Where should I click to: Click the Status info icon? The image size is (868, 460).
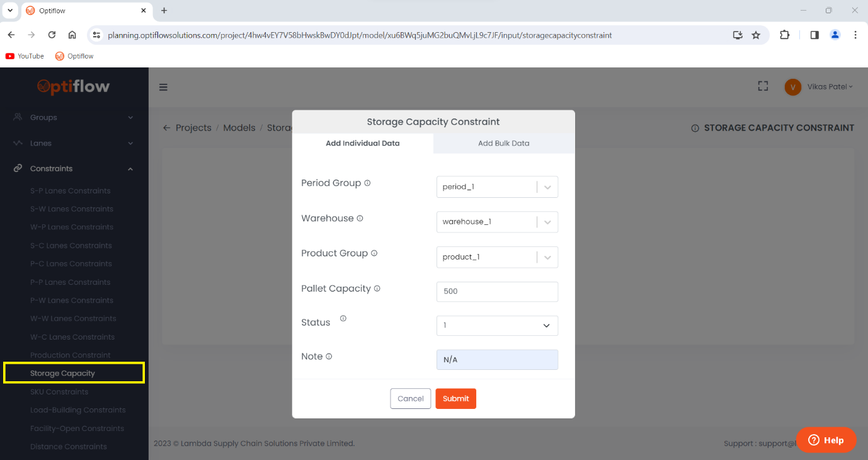pos(342,318)
